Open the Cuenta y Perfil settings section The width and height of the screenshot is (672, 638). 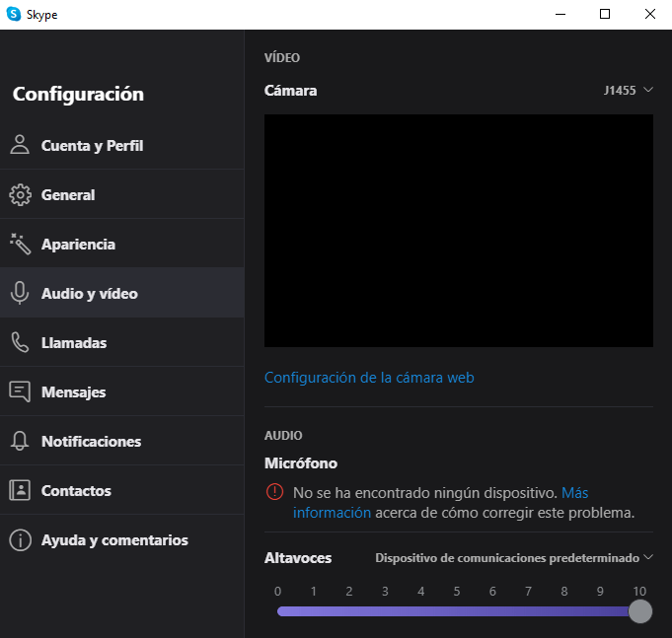pos(122,145)
